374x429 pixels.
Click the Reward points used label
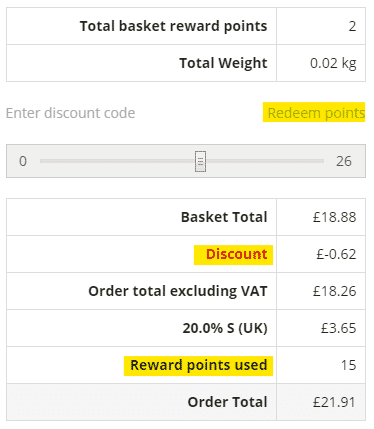(x=199, y=365)
